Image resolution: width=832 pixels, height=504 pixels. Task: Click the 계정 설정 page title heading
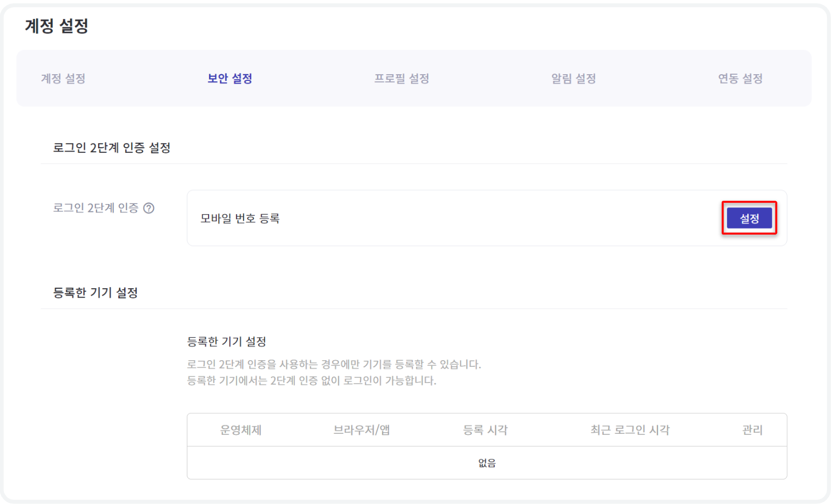tap(57, 26)
